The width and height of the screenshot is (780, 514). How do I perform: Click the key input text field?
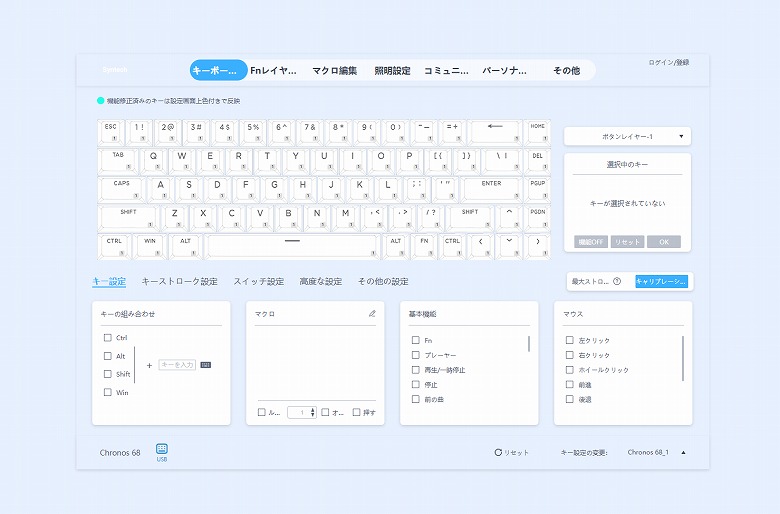pos(177,365)
